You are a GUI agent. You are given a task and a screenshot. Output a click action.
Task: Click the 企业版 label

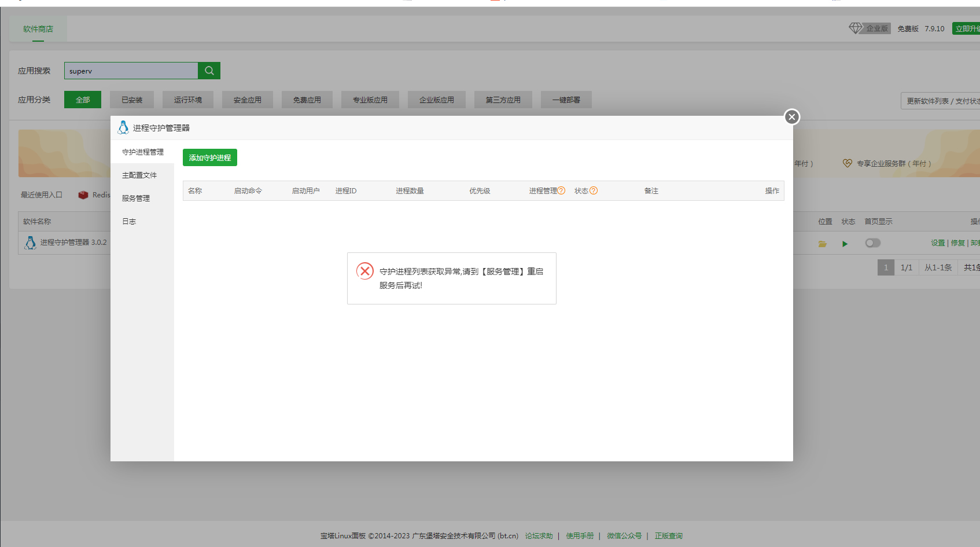point(877,28)
